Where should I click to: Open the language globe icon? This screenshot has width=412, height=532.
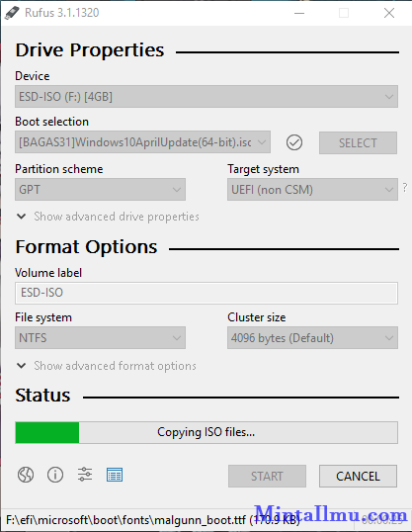tap(26, 475)
